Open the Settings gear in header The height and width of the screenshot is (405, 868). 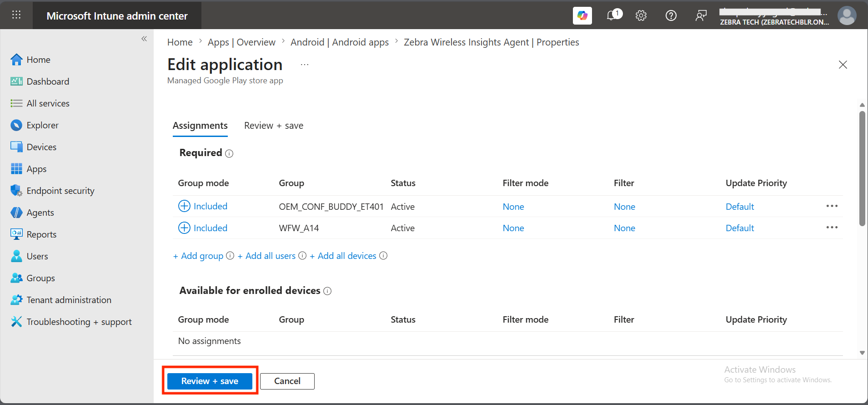tap(641, 15)
